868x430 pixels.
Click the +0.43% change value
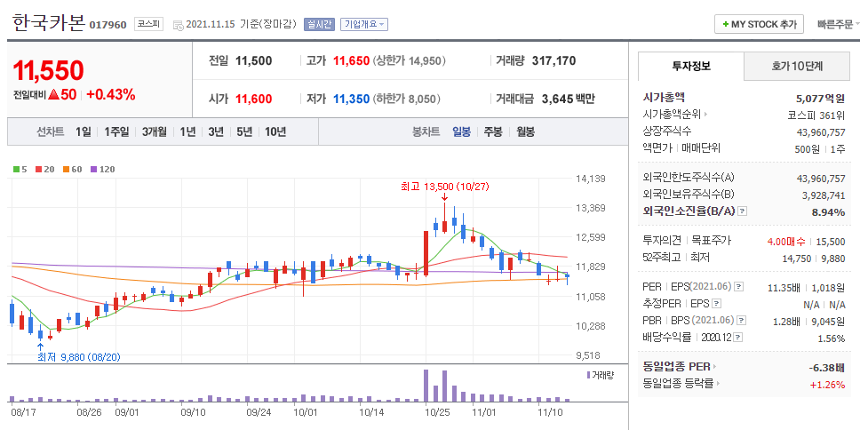pyautogui.click(x=111, y=95)
